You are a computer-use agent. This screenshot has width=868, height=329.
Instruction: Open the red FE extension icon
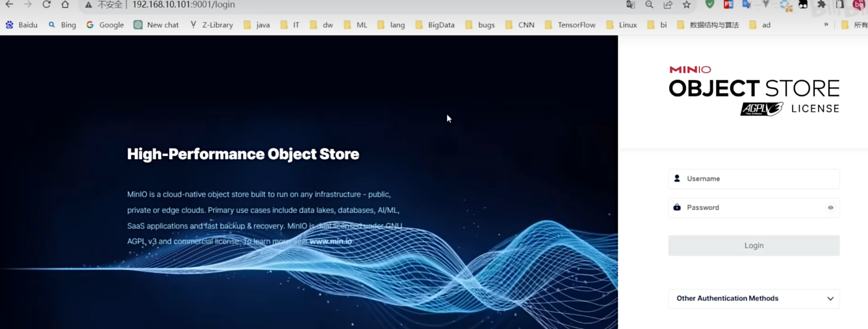(728, 4)
